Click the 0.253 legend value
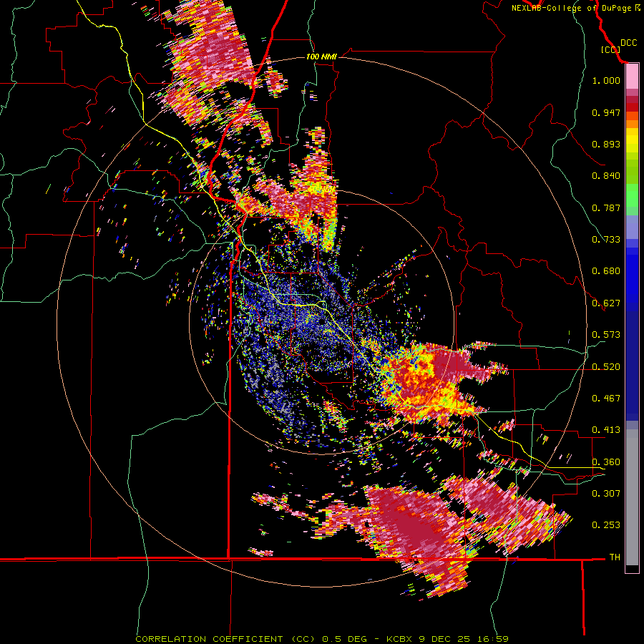Screen dimensions: 644x644 click(606, 525)
